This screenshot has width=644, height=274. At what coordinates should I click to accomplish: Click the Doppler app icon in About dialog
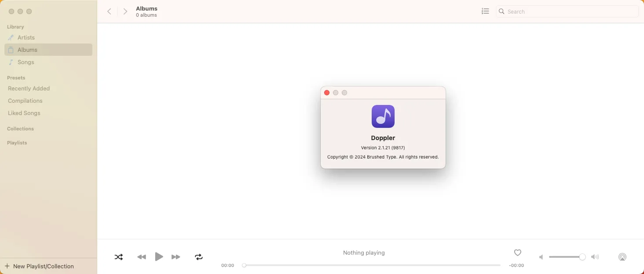[383, 116]
